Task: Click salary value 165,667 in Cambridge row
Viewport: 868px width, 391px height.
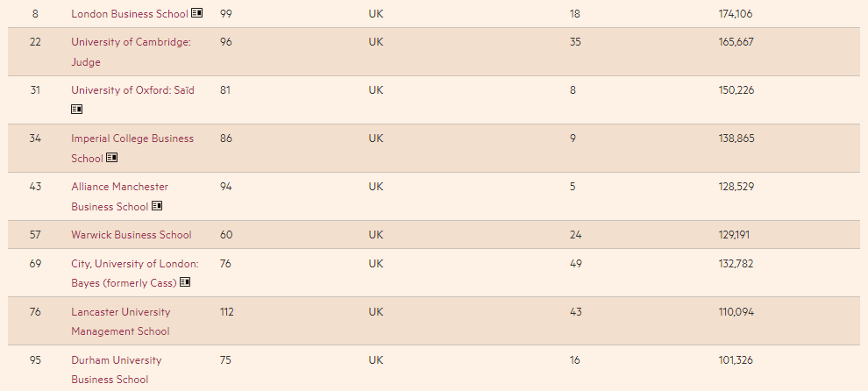Action: click(x=736, y=42)
